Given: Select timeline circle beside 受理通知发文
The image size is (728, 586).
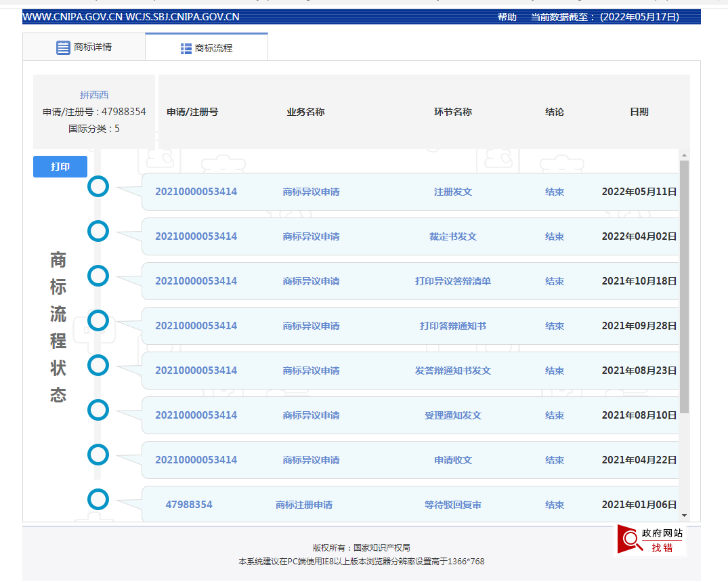Looking at the screenshot, I should pos(98,410).
